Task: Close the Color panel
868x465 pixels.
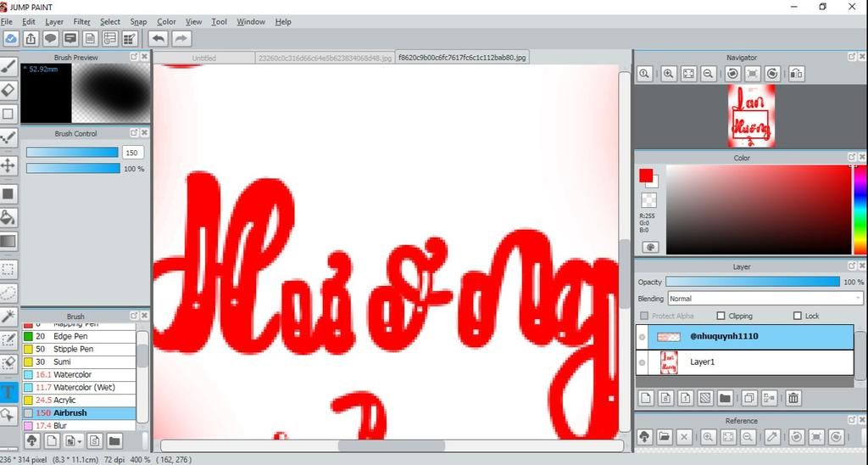Action: click(862, 157)
